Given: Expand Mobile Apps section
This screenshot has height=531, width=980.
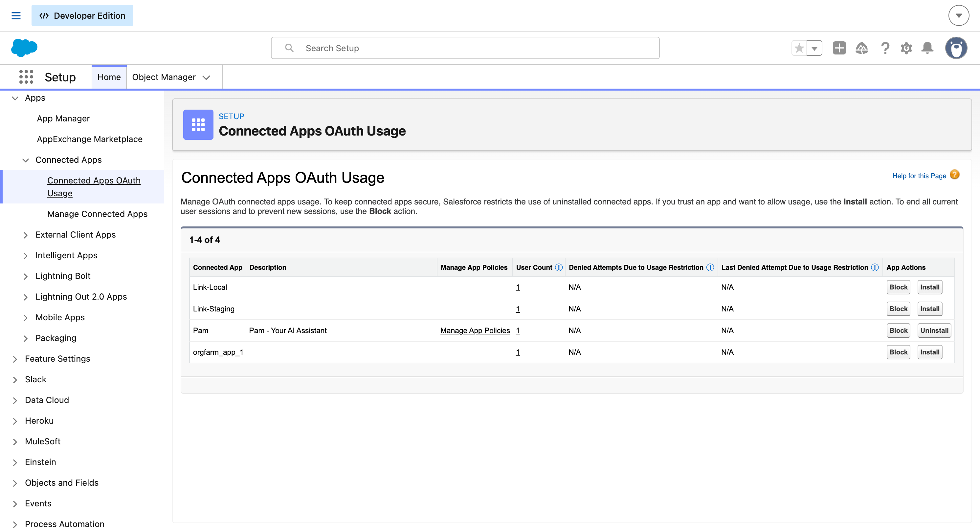Looking at the screenshot, I should click(26, 318).
